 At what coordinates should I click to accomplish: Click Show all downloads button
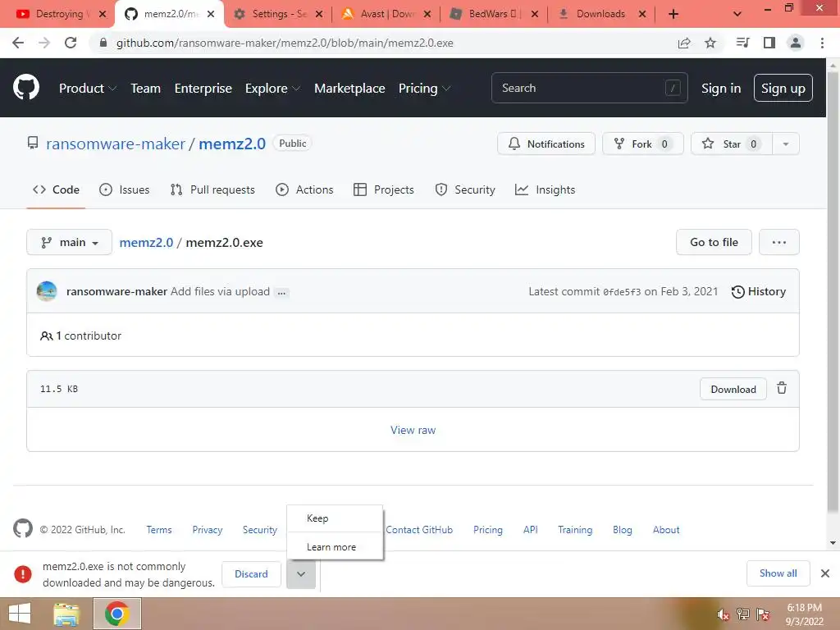click(778, 573)
